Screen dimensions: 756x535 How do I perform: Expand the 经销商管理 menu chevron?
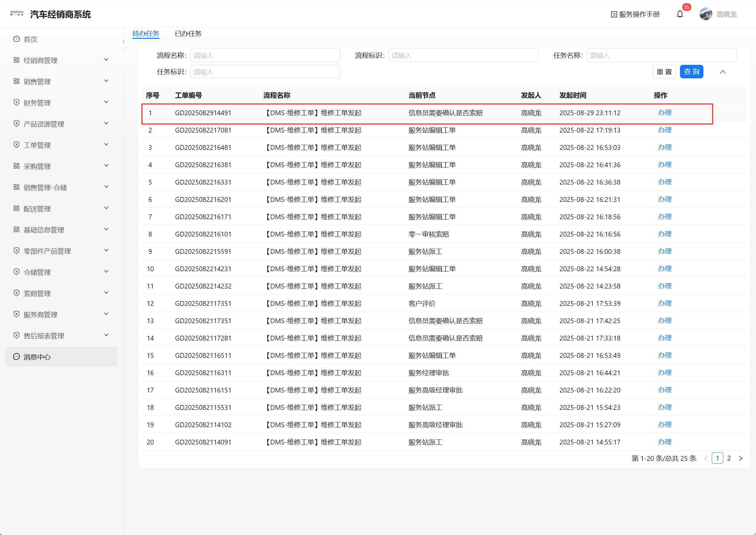(106, 60)
